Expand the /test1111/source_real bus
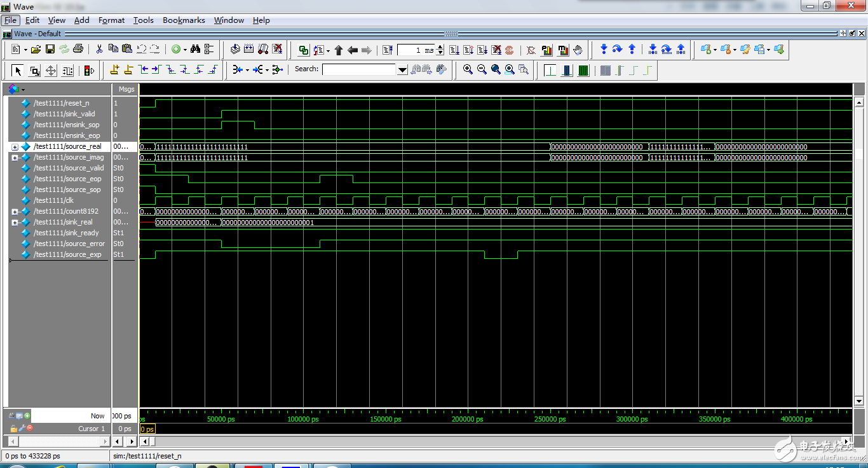The width and height of the screenshot is (868, 468). pyautogui.click(x=15, y=147)
